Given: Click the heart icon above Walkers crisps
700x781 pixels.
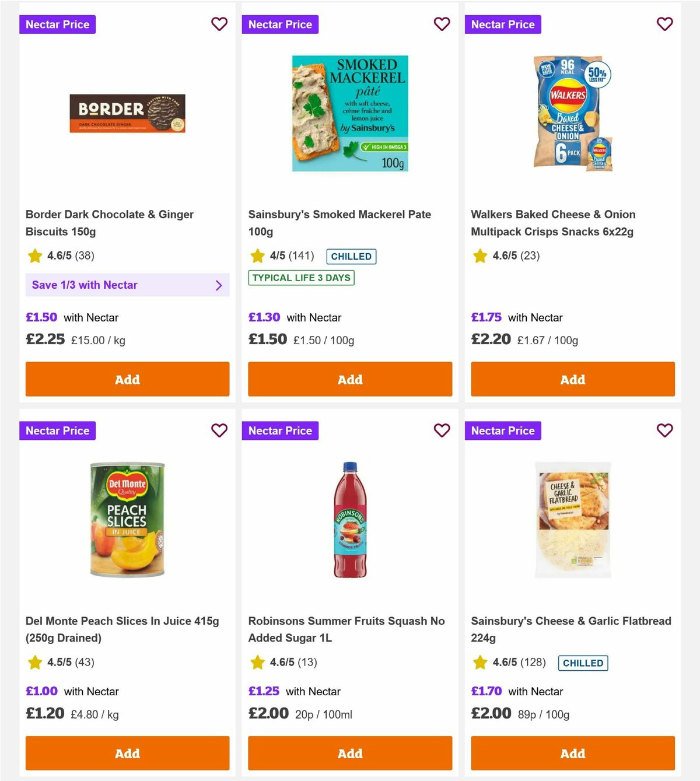Looking at the screenshot, I should 664,24.
